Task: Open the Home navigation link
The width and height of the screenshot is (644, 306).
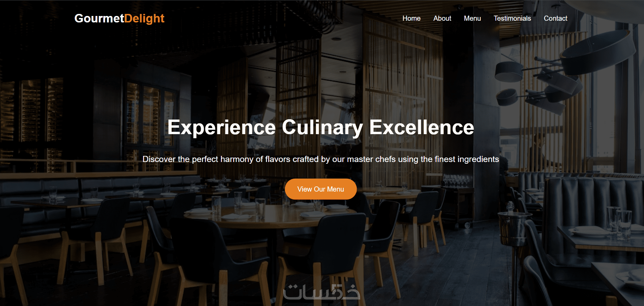Action: (411, 18)
